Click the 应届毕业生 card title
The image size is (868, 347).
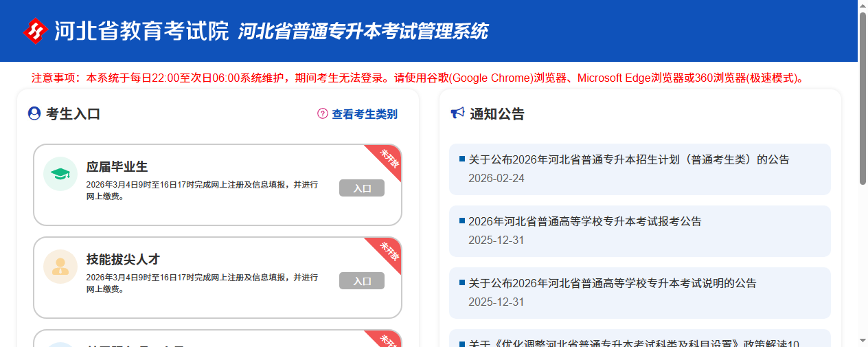coord(117,166)
